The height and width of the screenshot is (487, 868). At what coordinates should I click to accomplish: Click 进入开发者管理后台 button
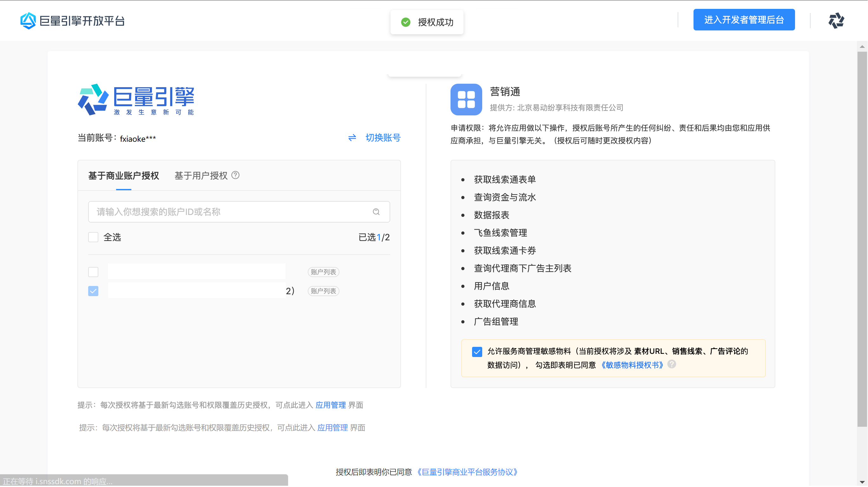point(744,20)
